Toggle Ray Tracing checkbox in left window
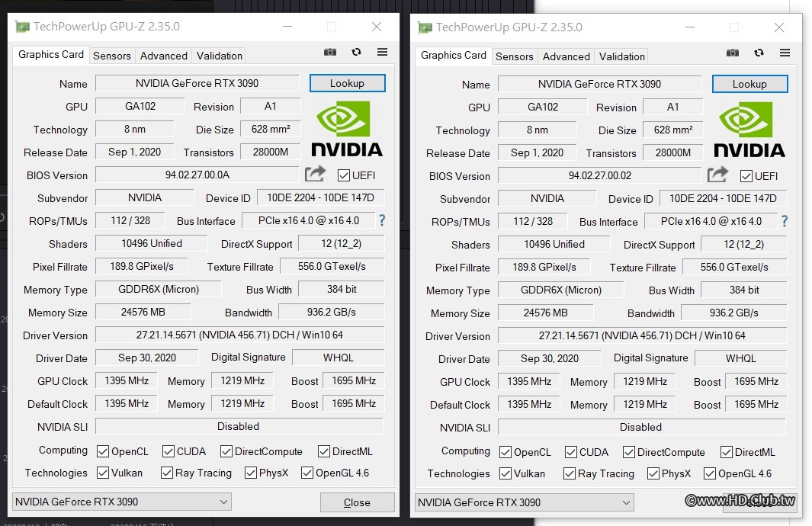The width and height of the screenshot is (812, 526). click(x=167, y=473)
